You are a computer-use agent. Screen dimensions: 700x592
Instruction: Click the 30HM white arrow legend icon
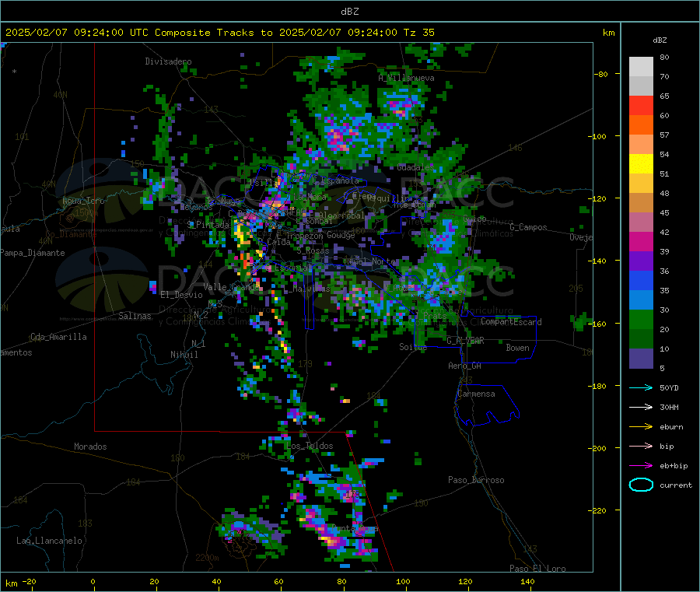tap(641, 407)
